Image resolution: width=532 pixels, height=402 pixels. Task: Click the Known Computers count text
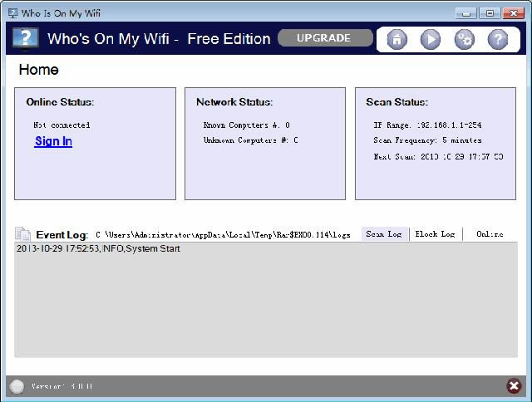click(247, 125)
